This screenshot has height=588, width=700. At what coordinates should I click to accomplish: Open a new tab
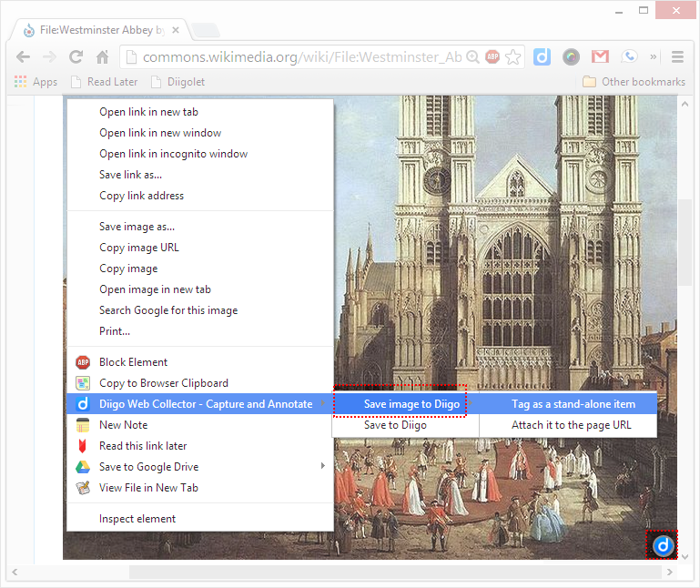click(x=207, y=30)
